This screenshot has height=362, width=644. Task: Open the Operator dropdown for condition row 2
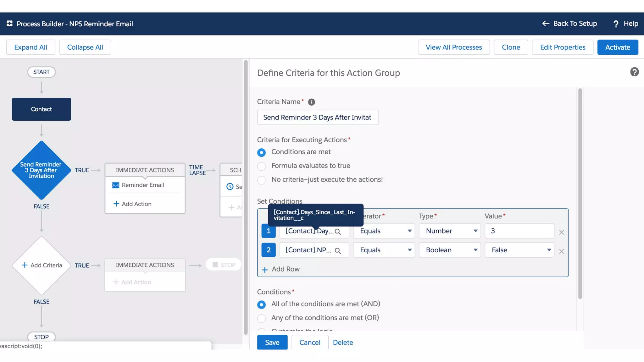(x=384, y=250)
